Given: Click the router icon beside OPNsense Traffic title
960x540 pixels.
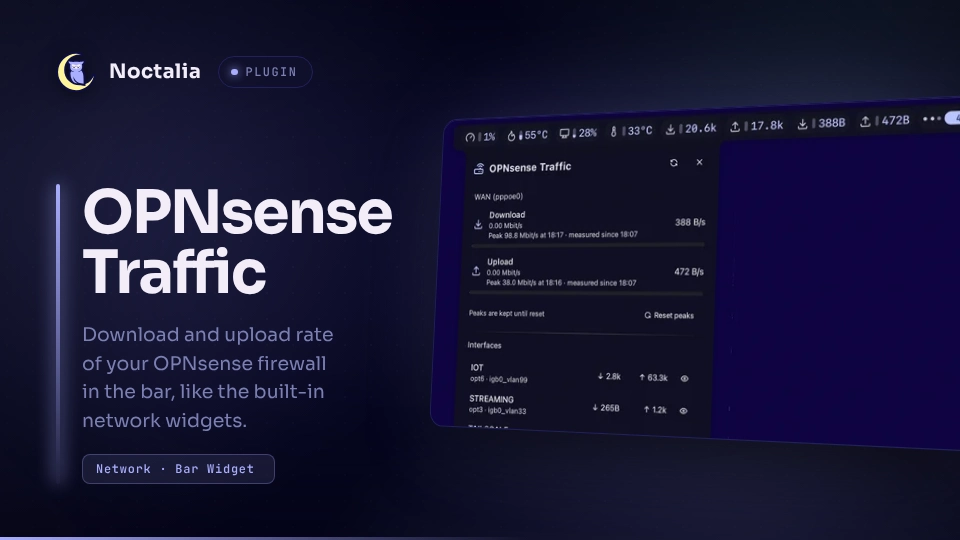Looking at the screenshot, I should pyautogui.click(x=479, y=168).
